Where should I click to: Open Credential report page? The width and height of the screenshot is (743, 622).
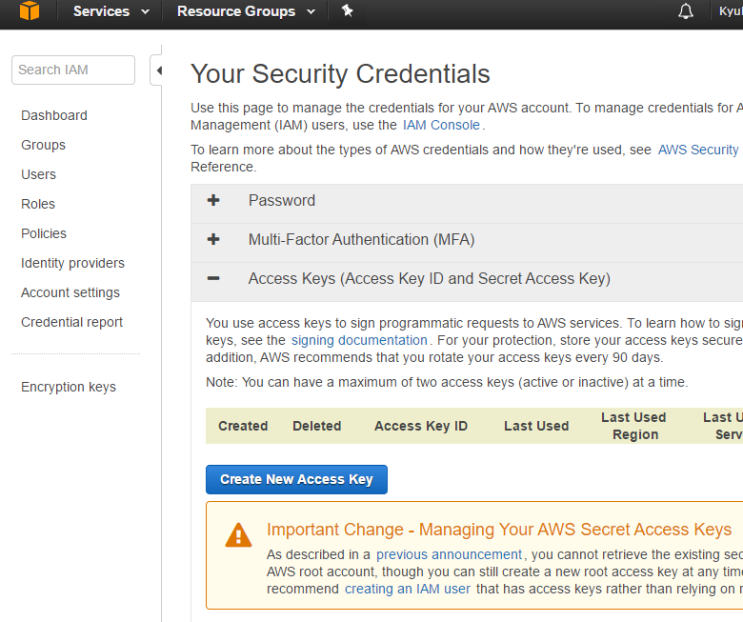pyautogui.click(x=71, y=322)
